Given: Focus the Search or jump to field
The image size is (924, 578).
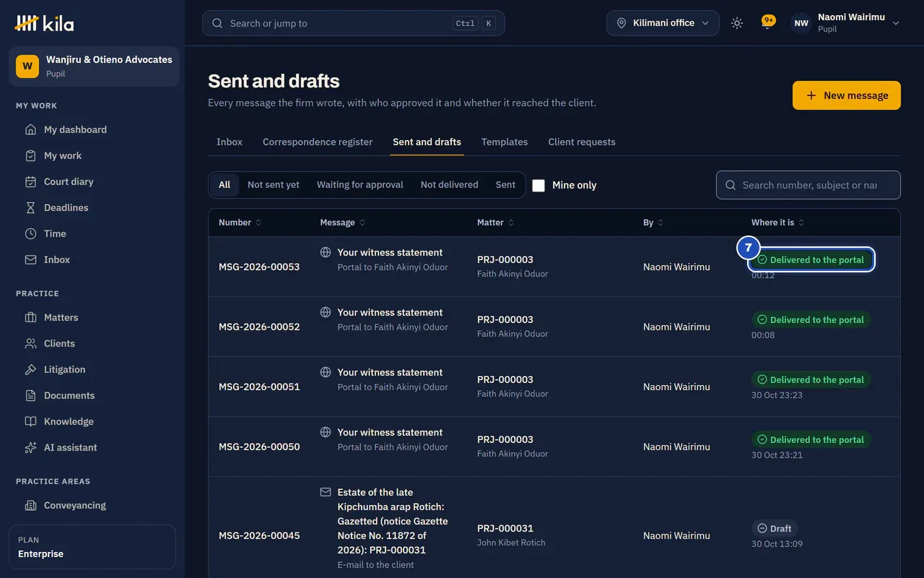Looking at the screenshot, I should point(354,23).
